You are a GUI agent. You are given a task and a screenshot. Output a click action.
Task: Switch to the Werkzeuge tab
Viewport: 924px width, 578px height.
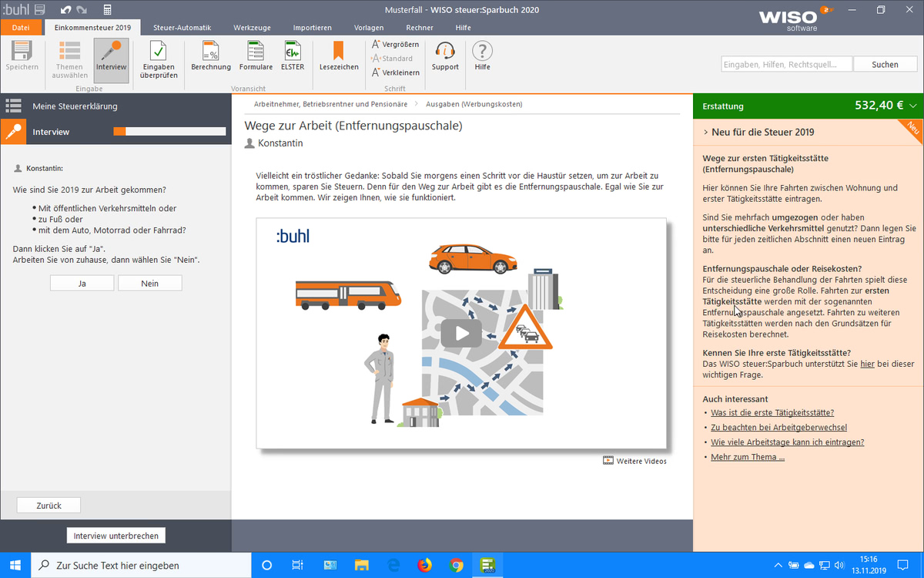coord(252,28)
